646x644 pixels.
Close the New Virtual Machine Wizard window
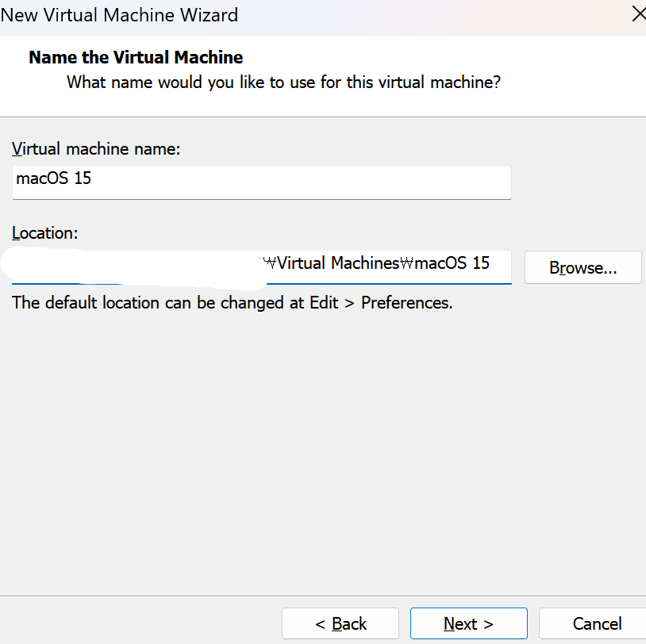tap(637, 14)
